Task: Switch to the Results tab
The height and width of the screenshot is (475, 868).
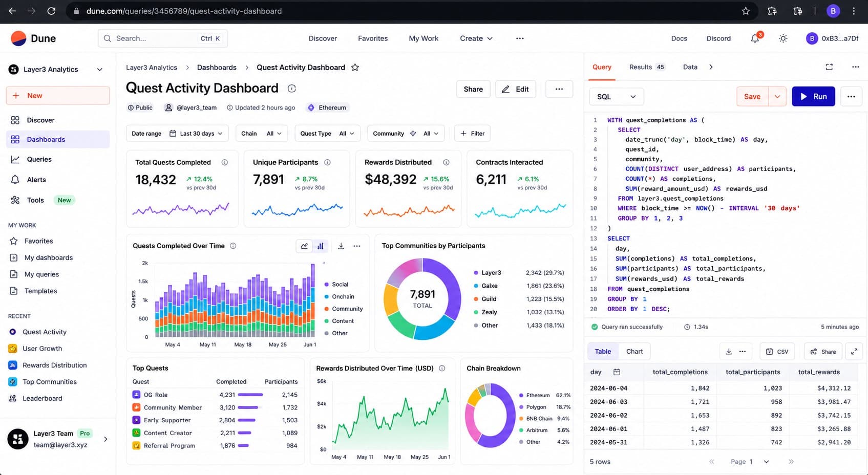Action: pos(647,67)
